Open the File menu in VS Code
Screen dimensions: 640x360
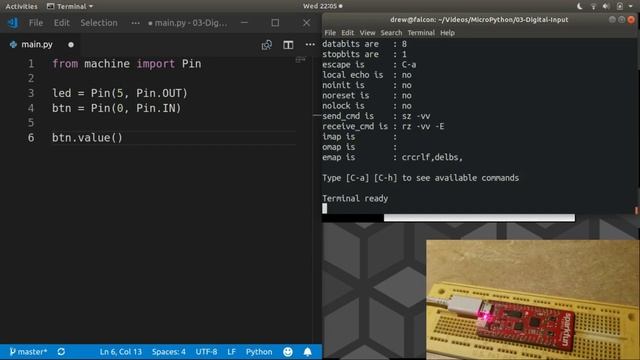click(x=36, y=23)
